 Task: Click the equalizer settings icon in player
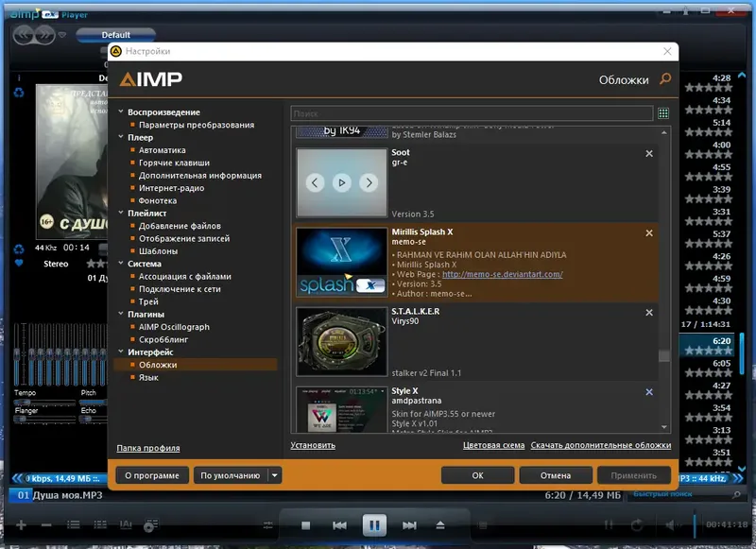click(268, 526)
